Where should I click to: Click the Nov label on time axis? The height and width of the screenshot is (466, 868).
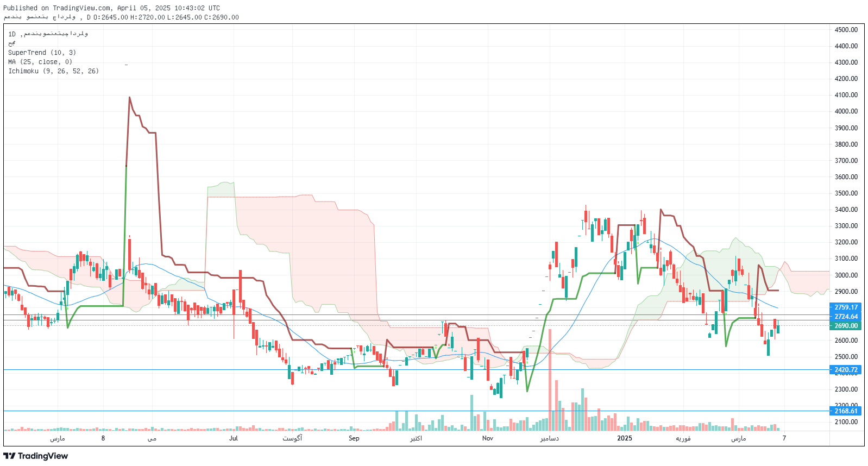pyautogui.click(x=488, y=438)
